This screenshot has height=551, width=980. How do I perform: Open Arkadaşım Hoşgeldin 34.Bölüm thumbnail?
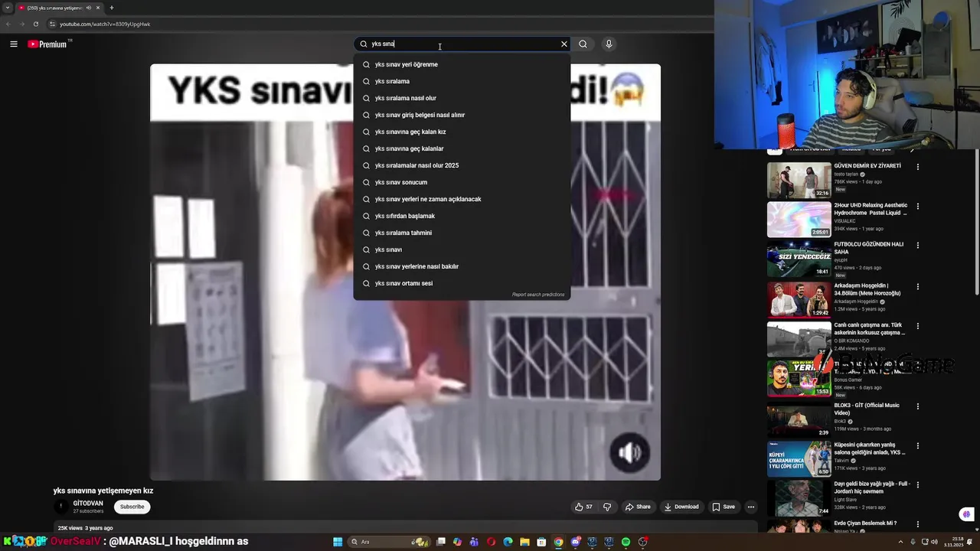pyautogui.click(x=799, y=299)
